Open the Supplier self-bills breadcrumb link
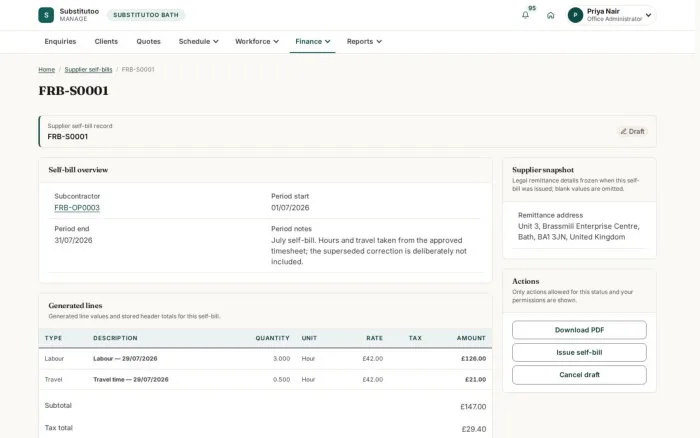The height and width of the screenshot is (438, 700). (x=88, y=70)
